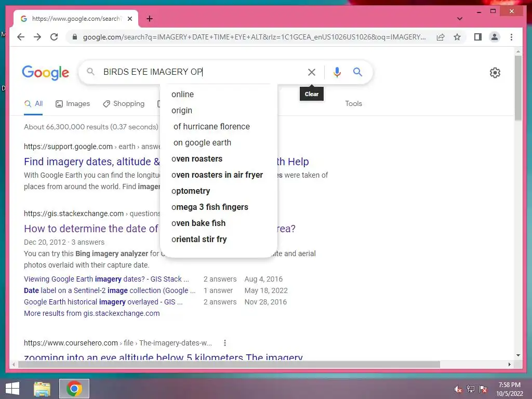
Task: Open the Chrome three-dot menu
Action: tap(511, 37)
